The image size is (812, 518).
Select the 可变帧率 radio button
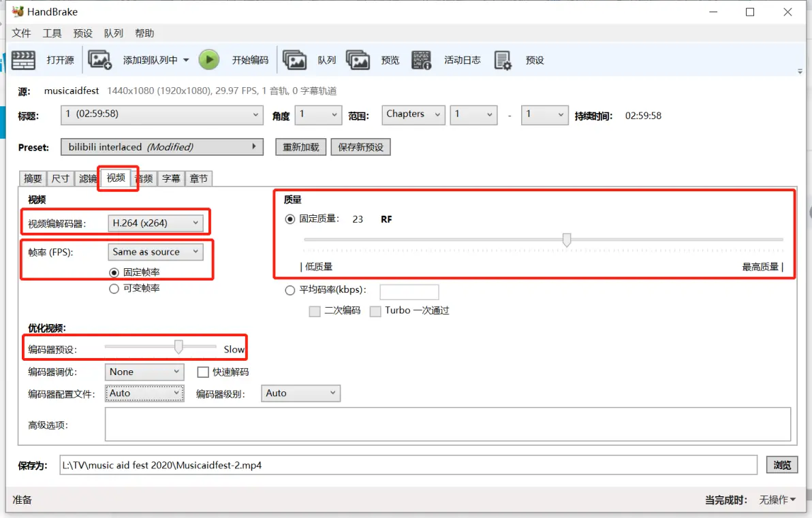114,289
